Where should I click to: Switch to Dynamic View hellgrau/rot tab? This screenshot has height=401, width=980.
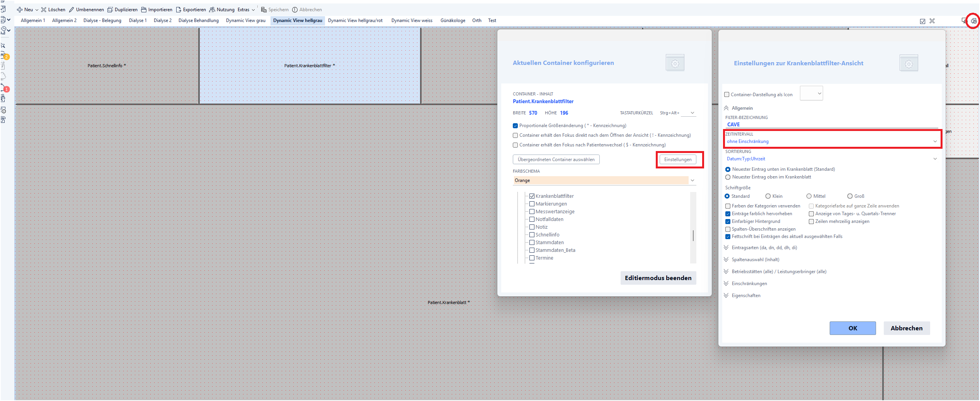tap(356, 20)
